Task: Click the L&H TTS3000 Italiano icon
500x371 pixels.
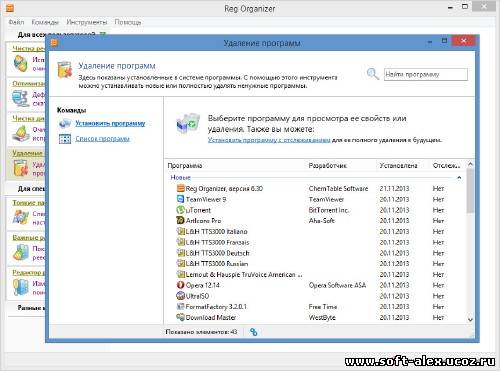Action: coord(180,231)
